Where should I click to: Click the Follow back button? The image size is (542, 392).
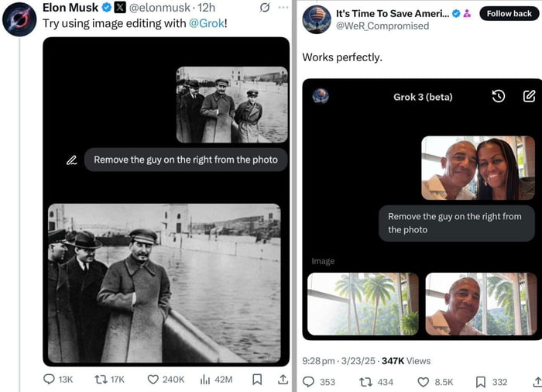tap(509, 14)
